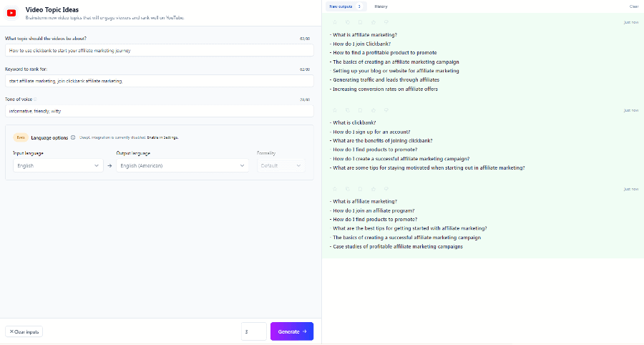Thumbs down the "What is clickbank?" output
644x345 pixels.
[x=386, y=110]
